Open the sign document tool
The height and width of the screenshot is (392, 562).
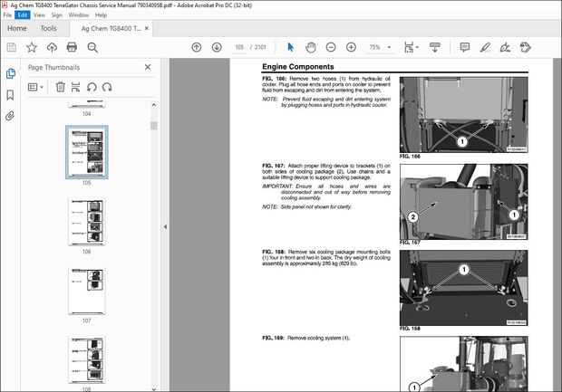(x=505, y=47)
